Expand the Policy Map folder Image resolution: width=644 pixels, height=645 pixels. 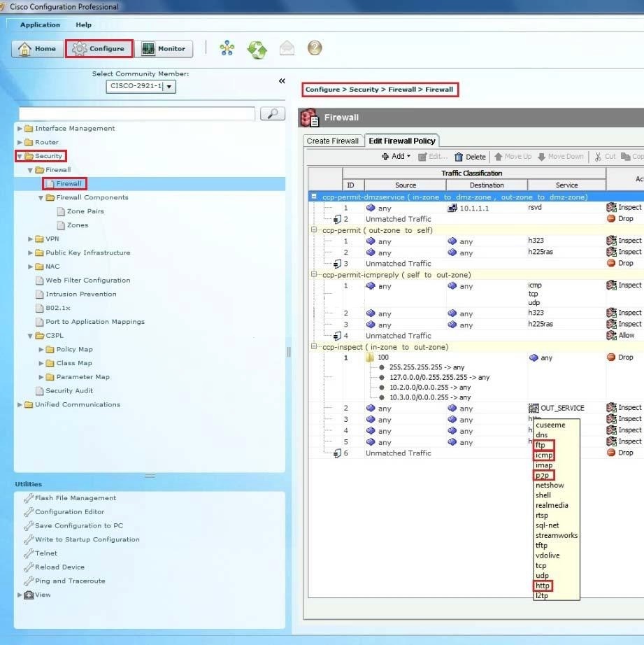[41, 349]
